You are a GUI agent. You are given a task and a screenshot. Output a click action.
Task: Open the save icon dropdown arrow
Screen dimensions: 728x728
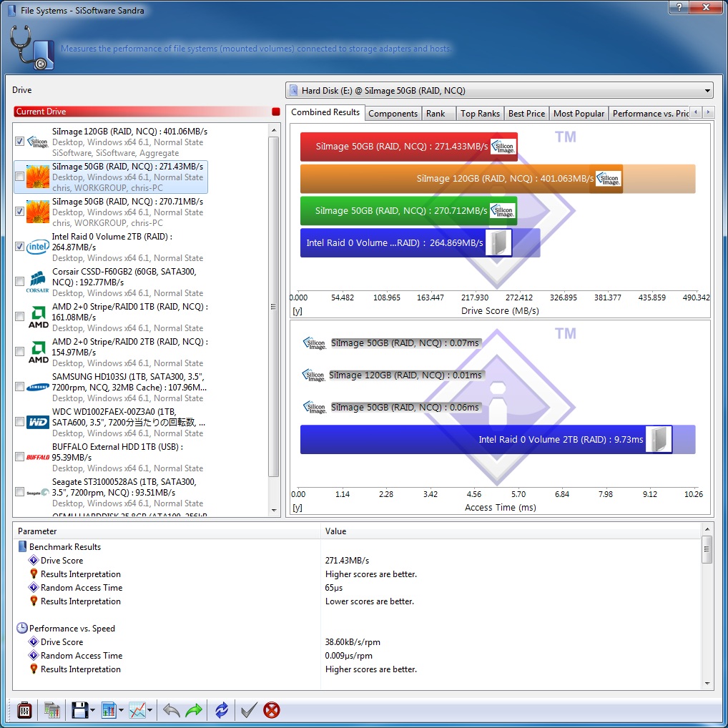[92, 710]
